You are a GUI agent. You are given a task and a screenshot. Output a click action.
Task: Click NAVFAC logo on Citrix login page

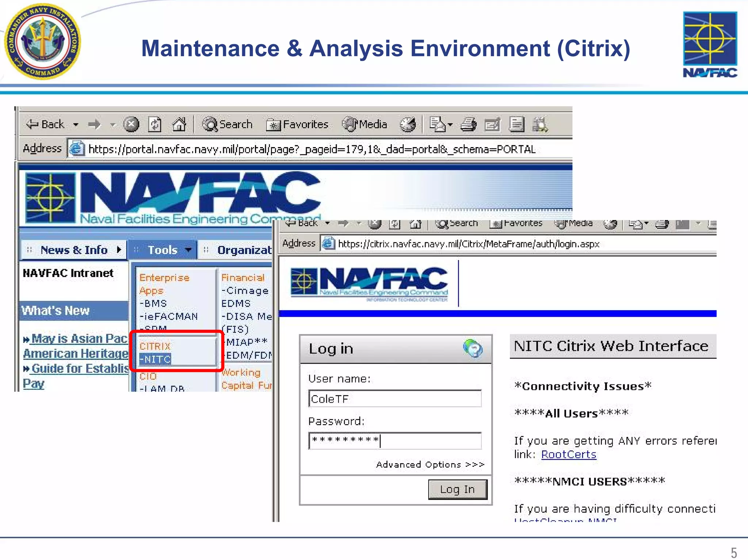369,285
